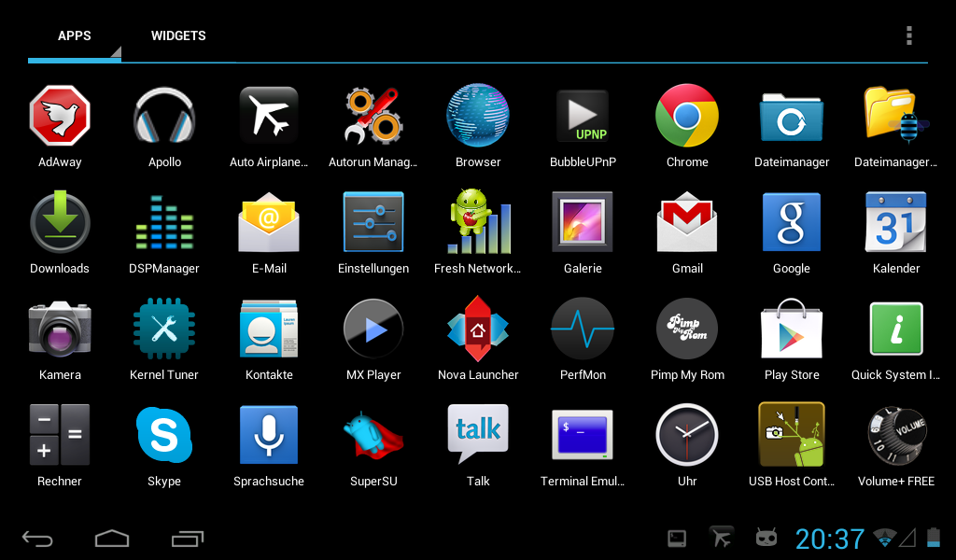Tap the terminal notification icon in status bar
Viewport: 956px width, 560px height.
(677, 538)
